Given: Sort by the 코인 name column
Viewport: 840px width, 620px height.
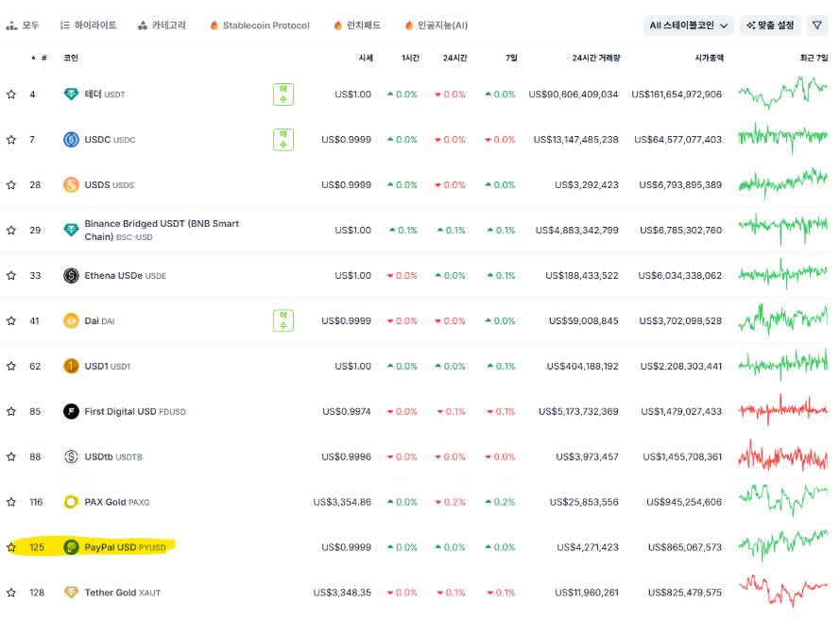Looking at the screenshot, I should [x=71, y=58].
